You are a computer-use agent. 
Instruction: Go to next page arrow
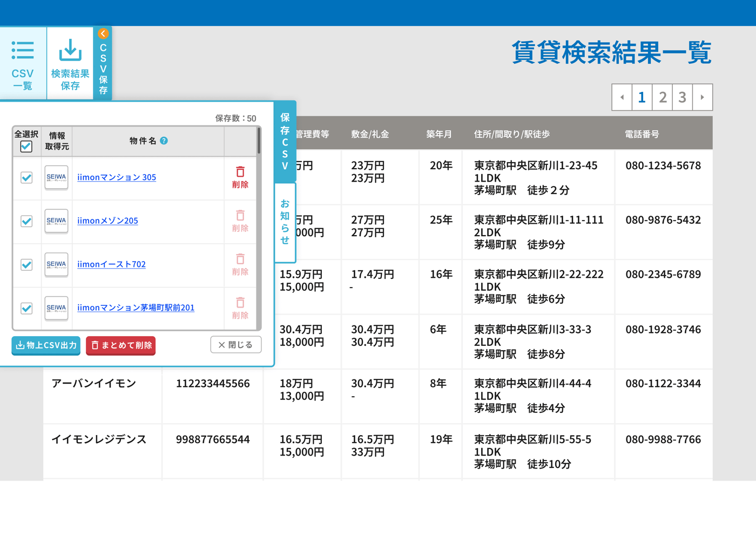pyautogui.click(x=702, y=97)
